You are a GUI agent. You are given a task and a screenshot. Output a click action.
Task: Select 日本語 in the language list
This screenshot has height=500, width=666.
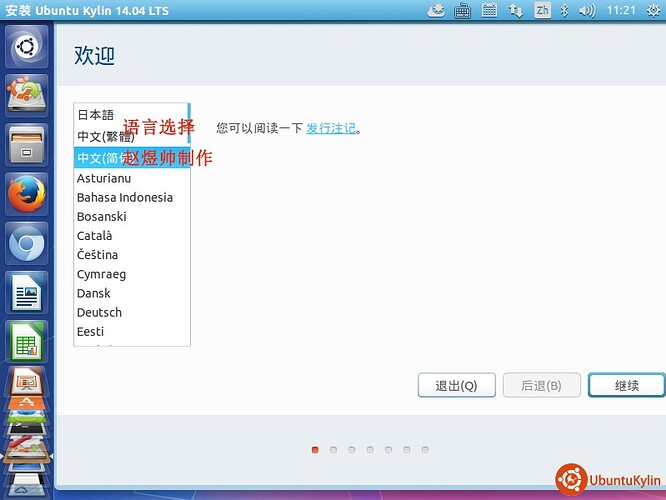131,115
